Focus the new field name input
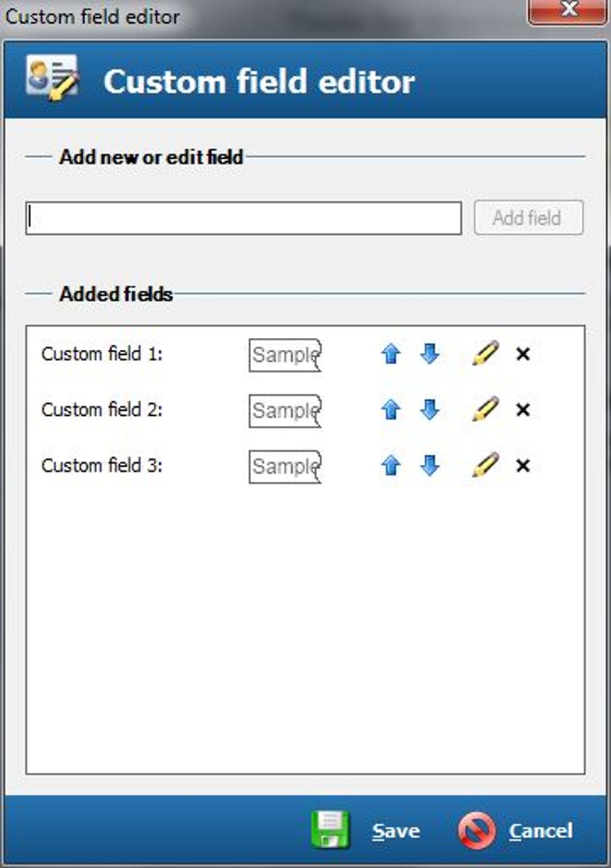 [x=243, y=218]
